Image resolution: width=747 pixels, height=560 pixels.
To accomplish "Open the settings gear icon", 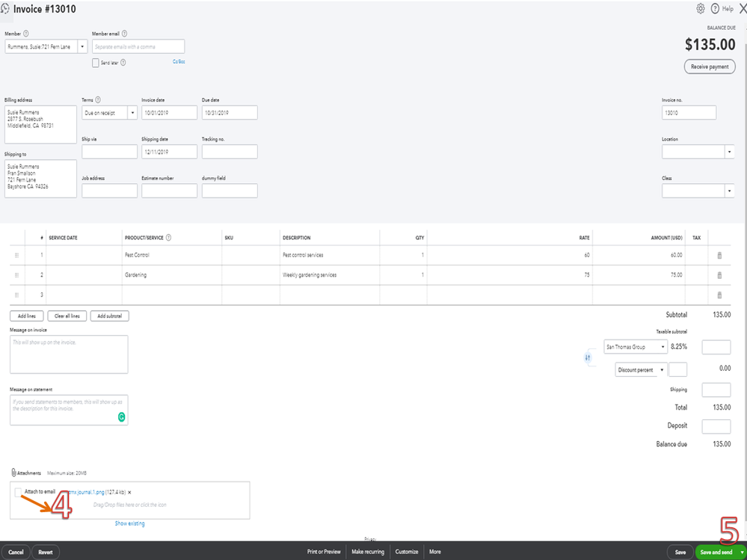I will (701, 8).
